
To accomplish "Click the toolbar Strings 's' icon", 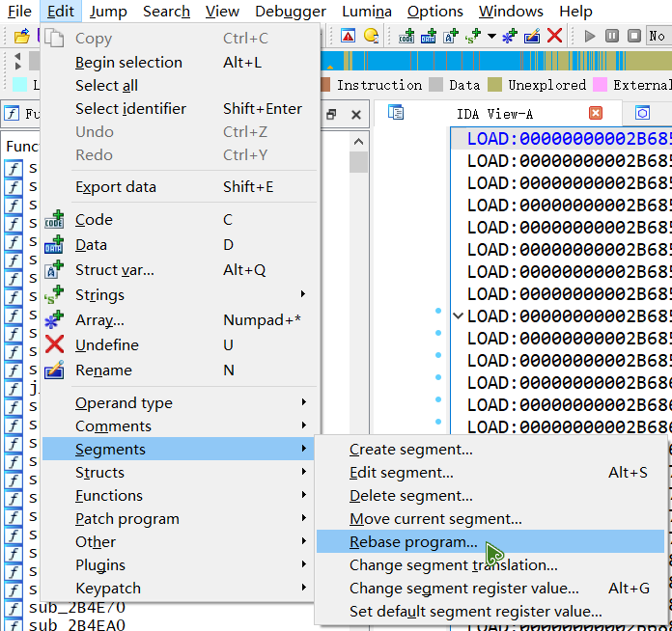I will 473,36.
